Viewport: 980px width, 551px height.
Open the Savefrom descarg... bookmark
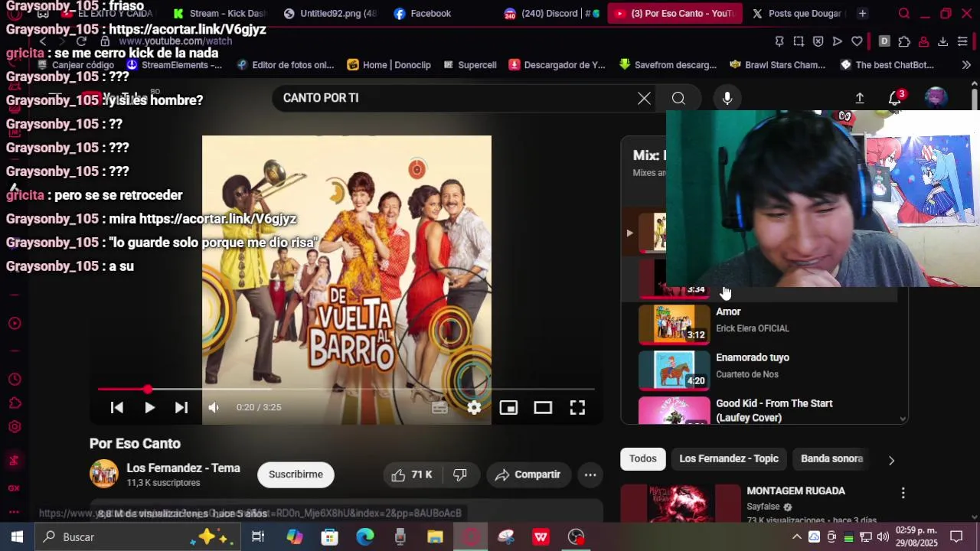(x=668, y=65)
